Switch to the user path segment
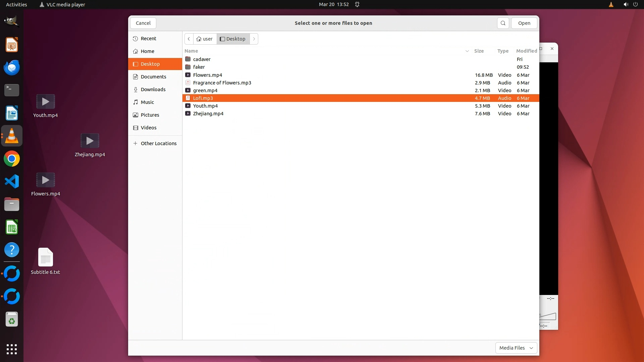 [205, 39]
